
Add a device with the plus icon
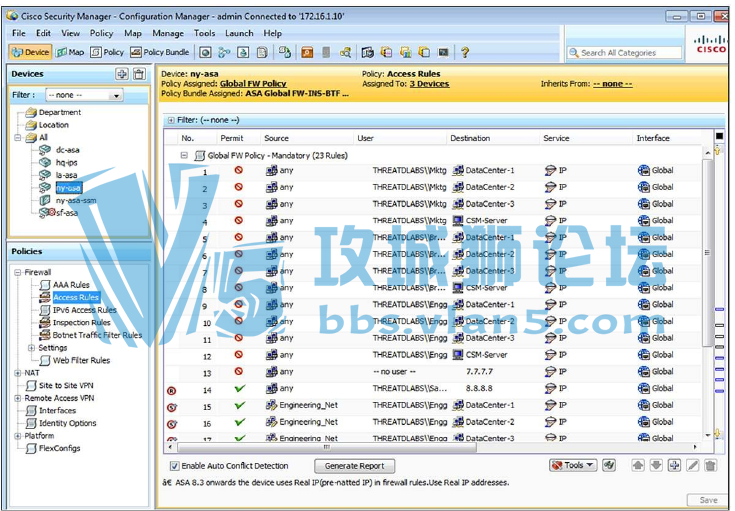122,74
